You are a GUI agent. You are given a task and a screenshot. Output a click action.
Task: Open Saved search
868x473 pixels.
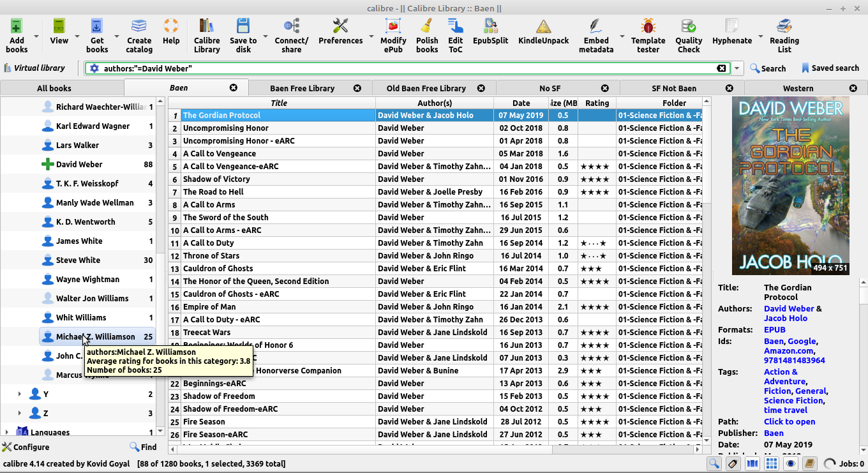pyautogui.click(x=830, y=68)
